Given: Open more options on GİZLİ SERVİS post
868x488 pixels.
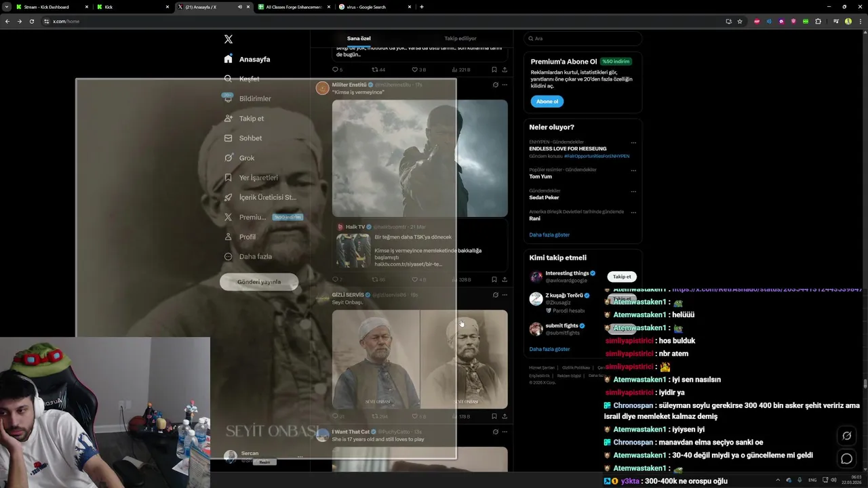Looking at the screenshot, I should point(505,295).
